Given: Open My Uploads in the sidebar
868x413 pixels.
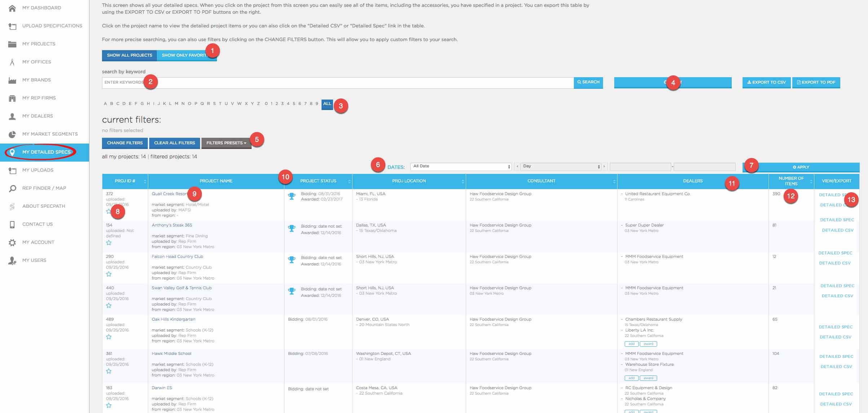Looking at the screenshot, I should (x=38, y=170).
